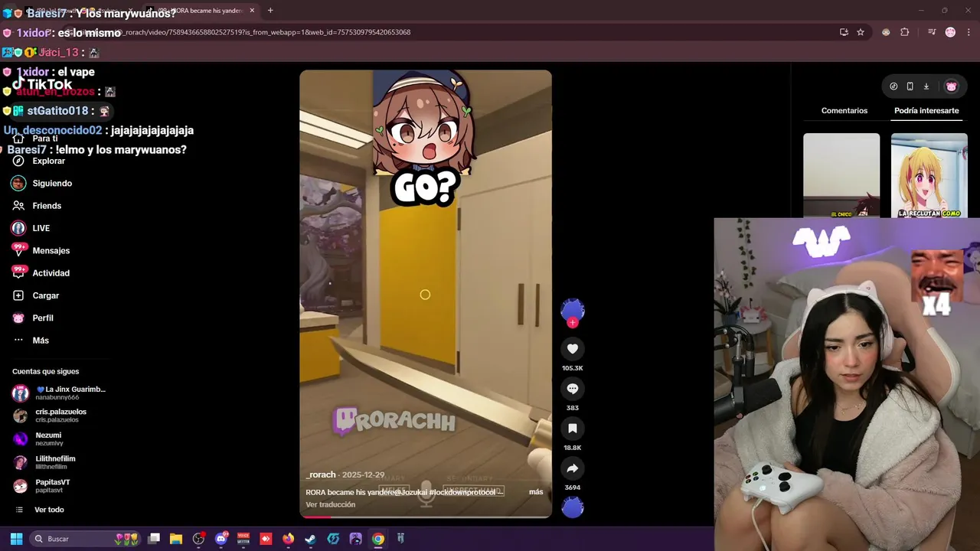Click Cargar to upload a video
Screen dimensions: 980x551
coord(45,295)
